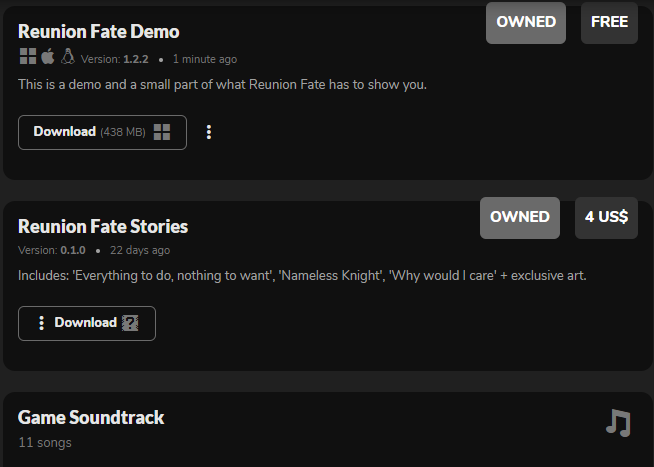Click the OWNED badge on Reunion Fate Demo

coord(526,23)
